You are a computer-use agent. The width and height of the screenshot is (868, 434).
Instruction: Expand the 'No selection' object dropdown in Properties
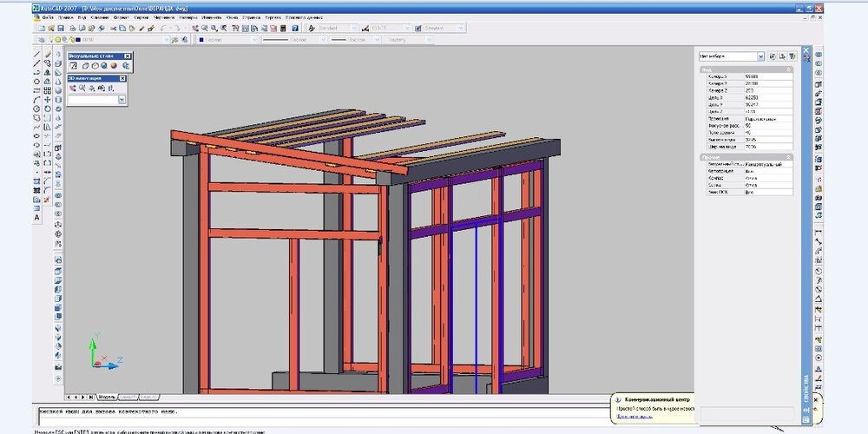[760, 56]
